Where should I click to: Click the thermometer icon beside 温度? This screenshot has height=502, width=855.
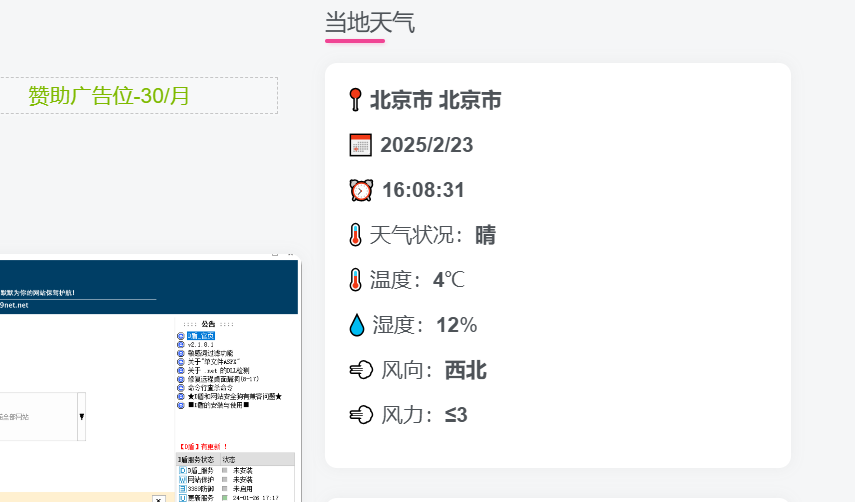356,280
